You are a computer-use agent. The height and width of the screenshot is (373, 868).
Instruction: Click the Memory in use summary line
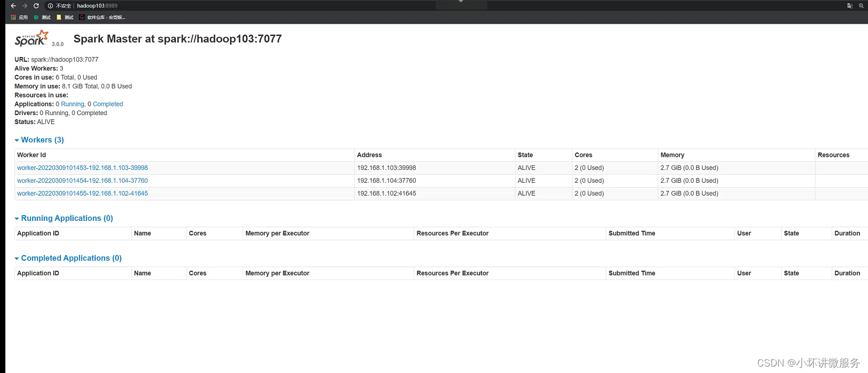click(x=73, y=86)
